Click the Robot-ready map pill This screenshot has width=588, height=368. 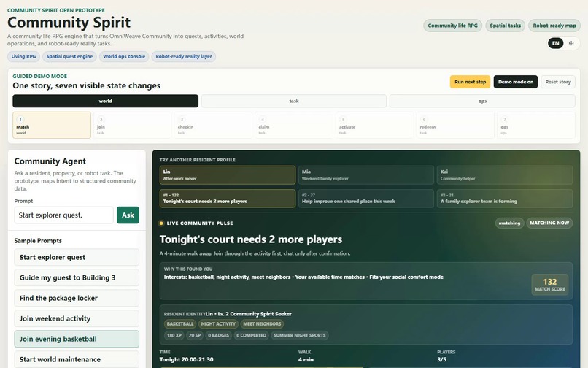(x=554, y=26)
